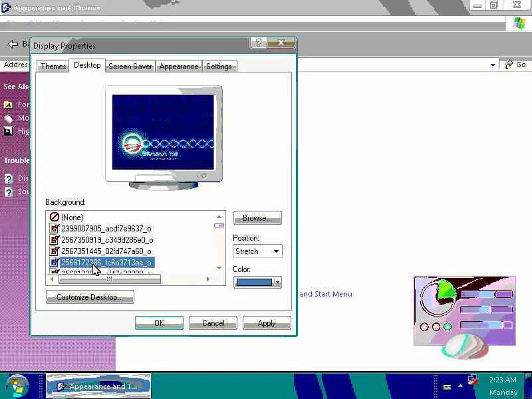Open the address bar dropdown arrow
Screen dimensions: 532x399
click(493, 65)
